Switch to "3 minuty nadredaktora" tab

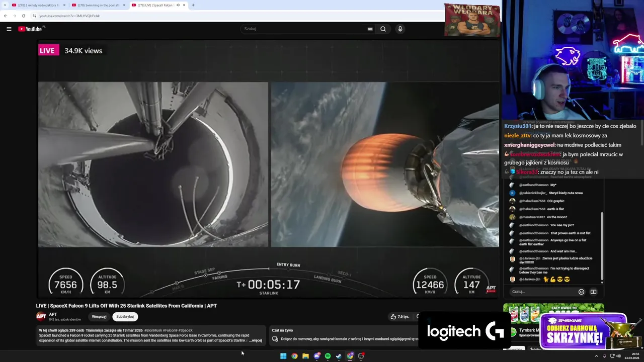tap(38, 5)
